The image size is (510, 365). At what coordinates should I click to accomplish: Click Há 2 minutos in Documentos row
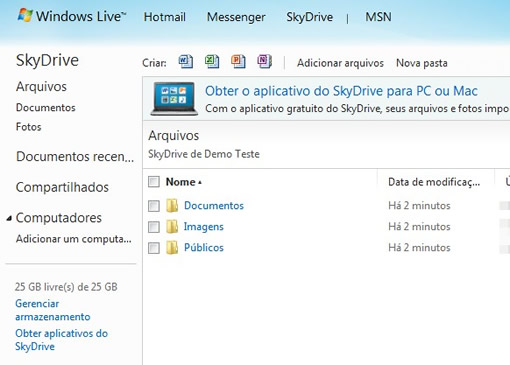(x=419, y=206)
